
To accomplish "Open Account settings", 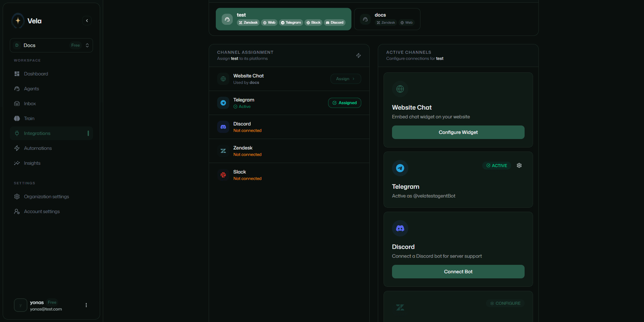I will (51, 211).
